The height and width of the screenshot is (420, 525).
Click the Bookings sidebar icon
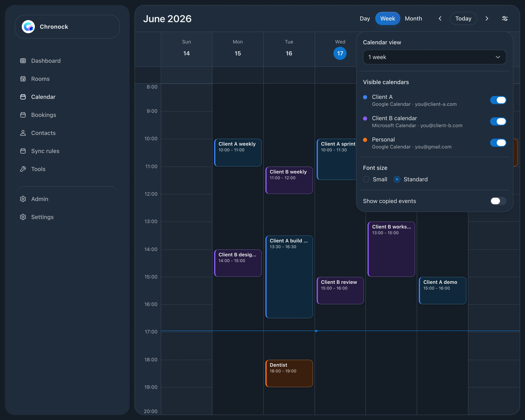23,115
